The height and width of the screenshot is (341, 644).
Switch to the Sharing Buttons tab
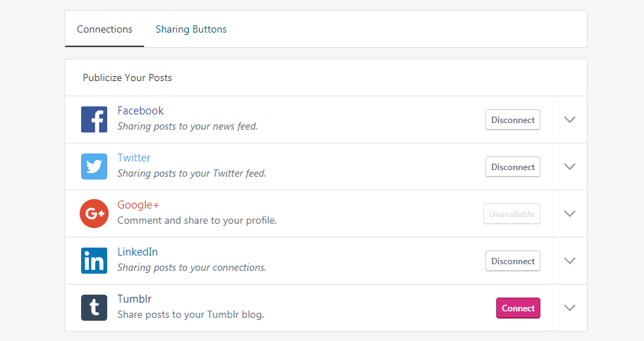point(191,30)
